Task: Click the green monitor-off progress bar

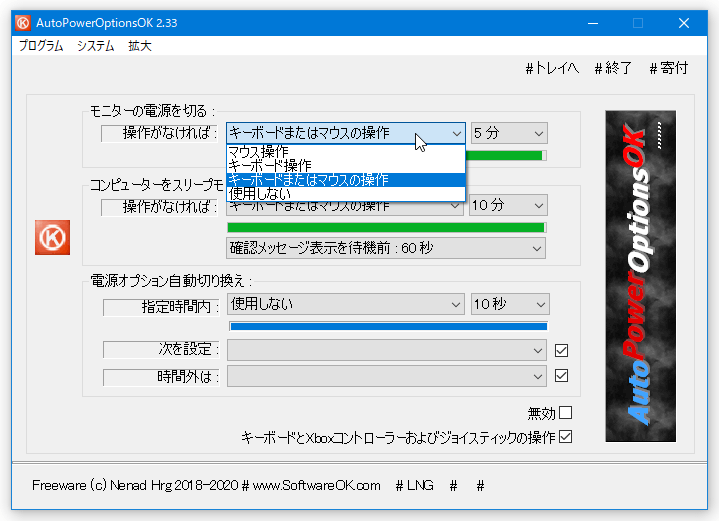Action: point(506,155)
